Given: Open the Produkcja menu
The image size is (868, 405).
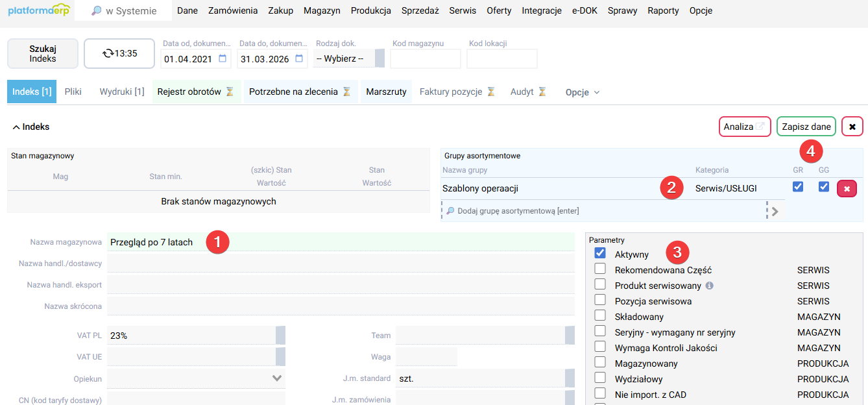Looking at the screenshot, I should point(370,10).
